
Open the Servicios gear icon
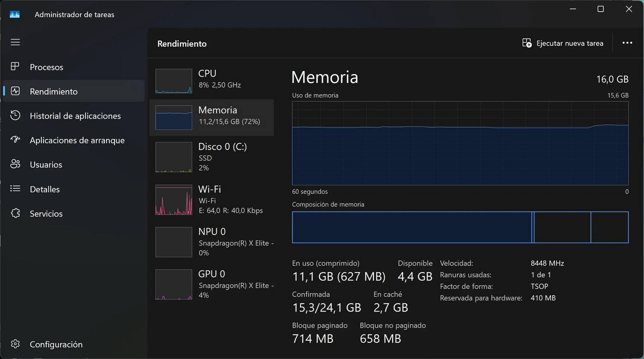click(x=15, y=213)
